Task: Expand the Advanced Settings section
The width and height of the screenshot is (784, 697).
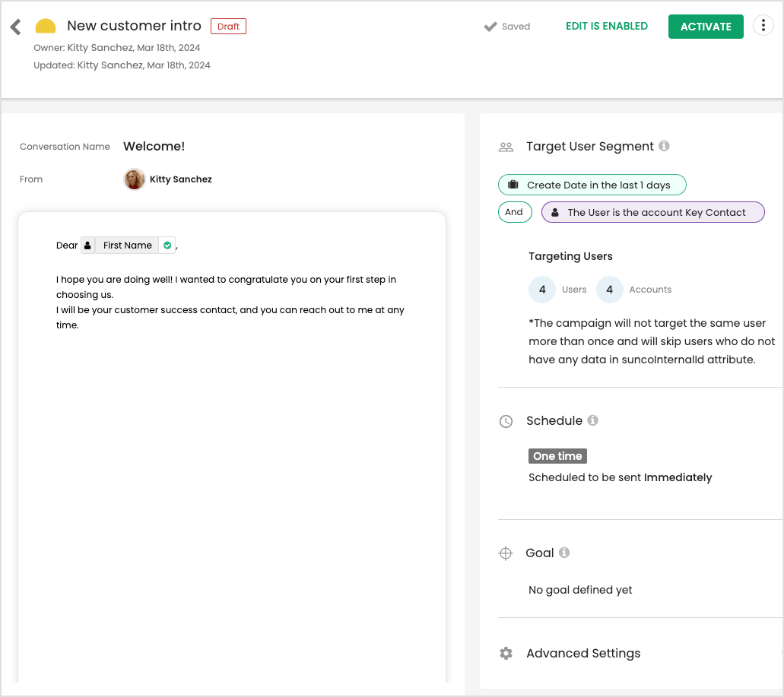Action: coord(583,654)
